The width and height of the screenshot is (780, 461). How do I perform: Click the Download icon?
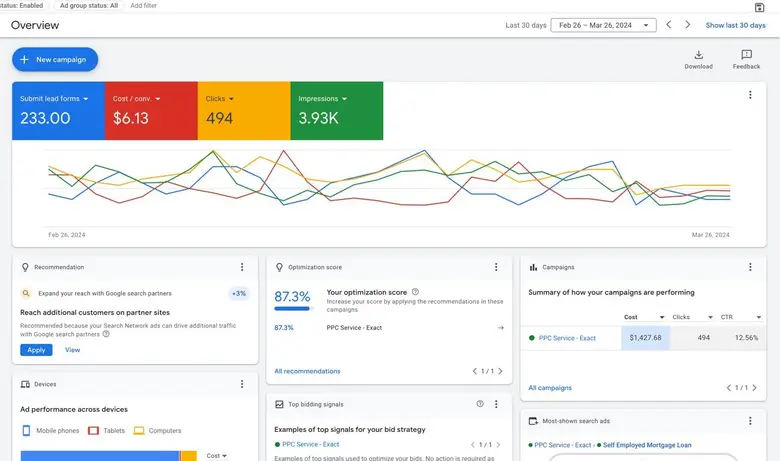pyautogui.click(x=698, y=56)
